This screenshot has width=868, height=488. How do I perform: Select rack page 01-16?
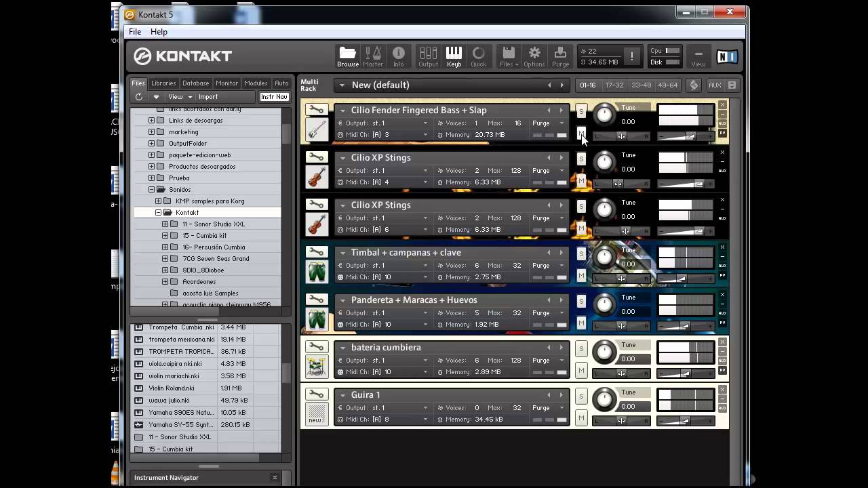588,85
